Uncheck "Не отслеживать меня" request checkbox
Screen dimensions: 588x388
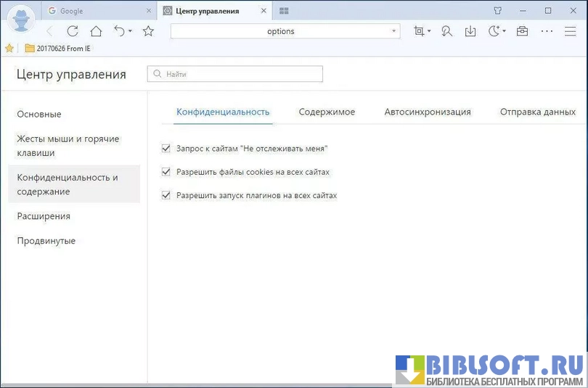pos(166,148)
